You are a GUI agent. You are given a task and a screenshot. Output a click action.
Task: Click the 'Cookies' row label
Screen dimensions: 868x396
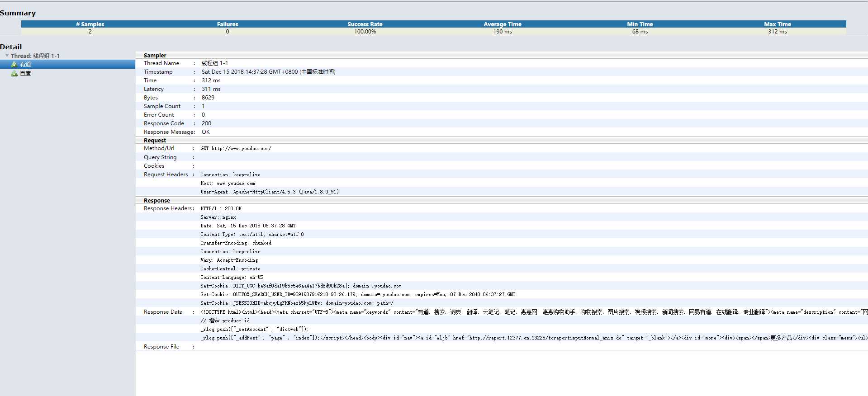pos(154,165)
